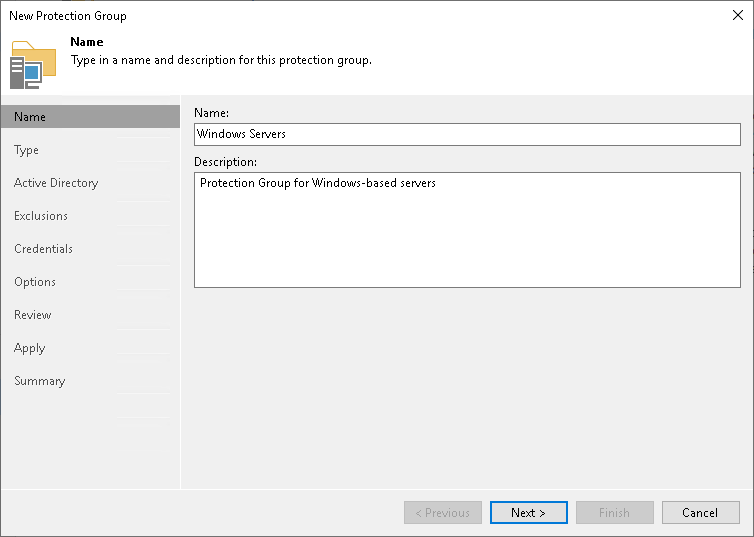Screen dimensions: 754x537
Task: Open the Active Directory step
Action: click(x=56, y=183)
